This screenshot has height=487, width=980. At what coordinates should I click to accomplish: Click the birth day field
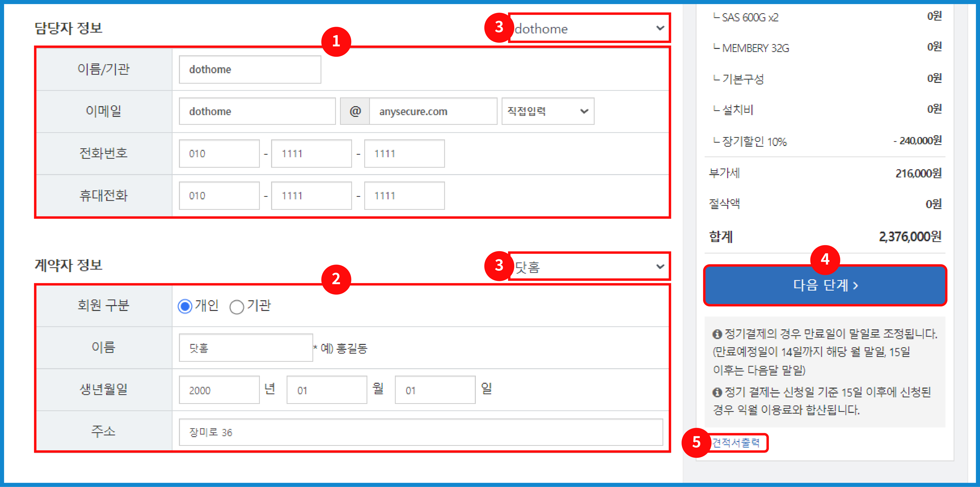point(435,390)
